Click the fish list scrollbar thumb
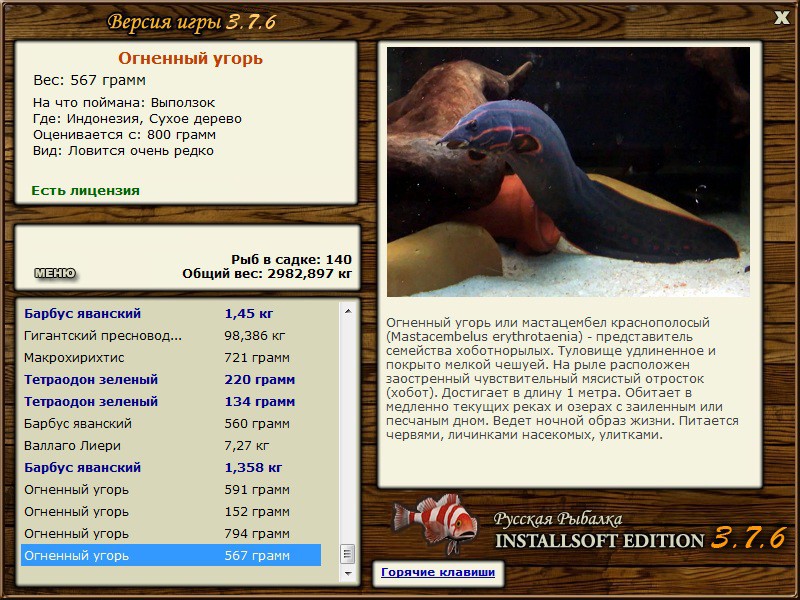This screenshot has width=800, height=600. coord(348,554)
